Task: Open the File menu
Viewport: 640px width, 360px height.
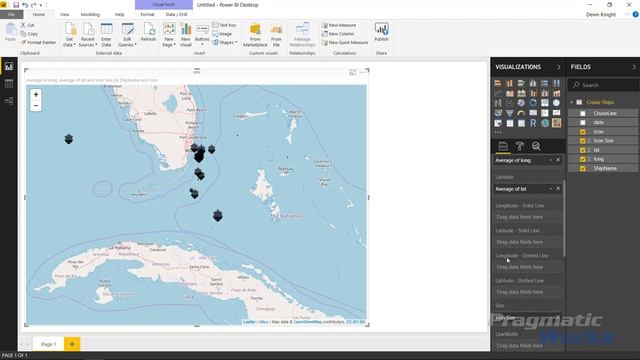Action: point(11,14)
